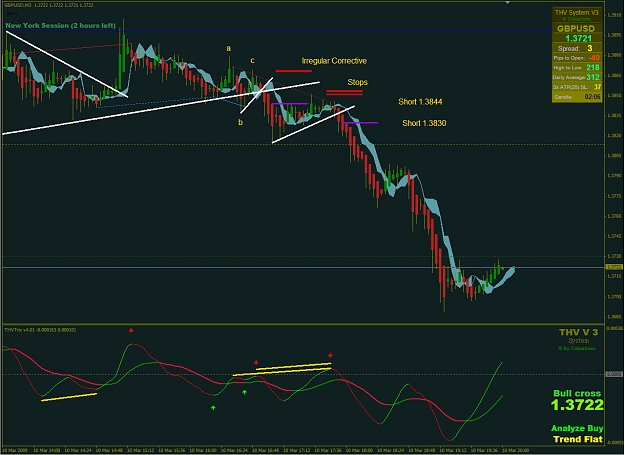Click the "10 Mar 18:24" time axis label
This screenshot has height=455, width=625.
pos(390,451)
